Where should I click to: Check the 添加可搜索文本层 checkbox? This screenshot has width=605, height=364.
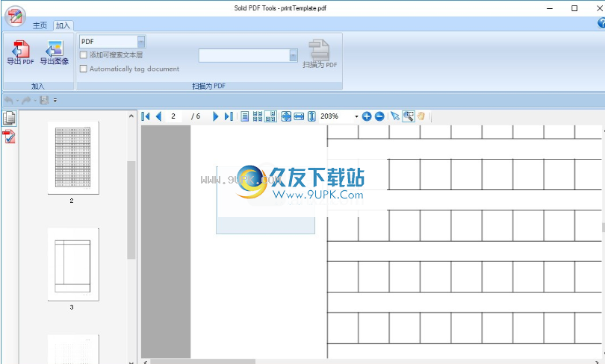point(84,55)
